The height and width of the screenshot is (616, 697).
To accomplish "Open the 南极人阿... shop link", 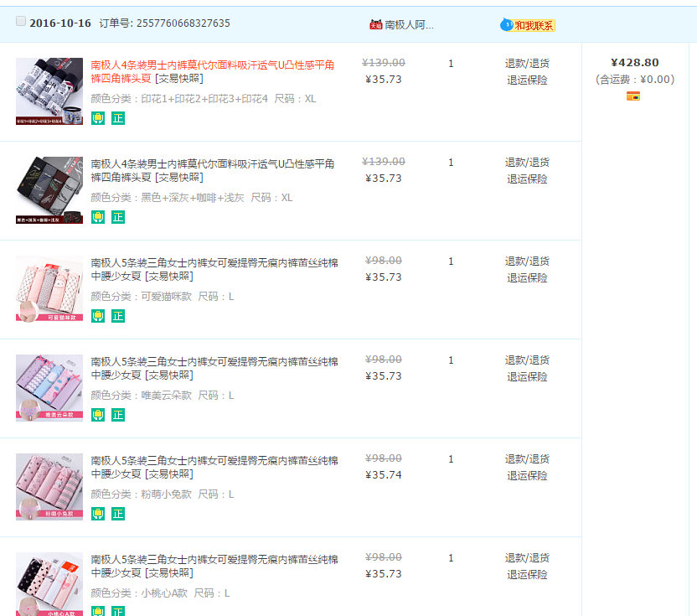I will 409,25.
